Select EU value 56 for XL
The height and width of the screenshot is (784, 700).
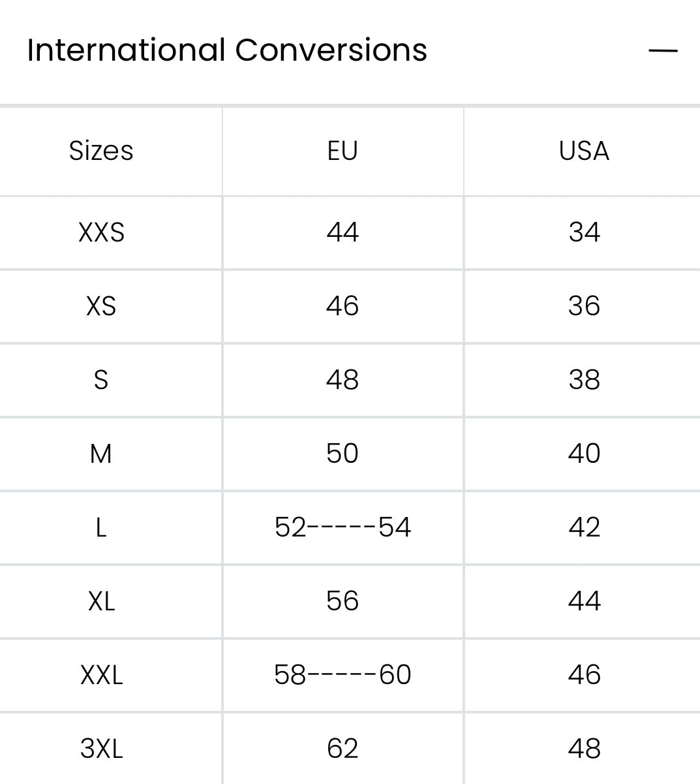click(342, 601)
